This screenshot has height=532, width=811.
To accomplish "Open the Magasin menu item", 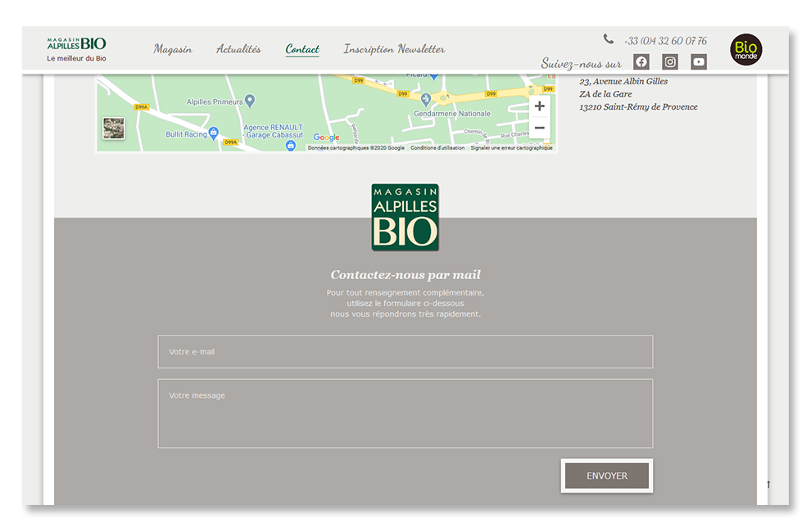I will point(173,49).
